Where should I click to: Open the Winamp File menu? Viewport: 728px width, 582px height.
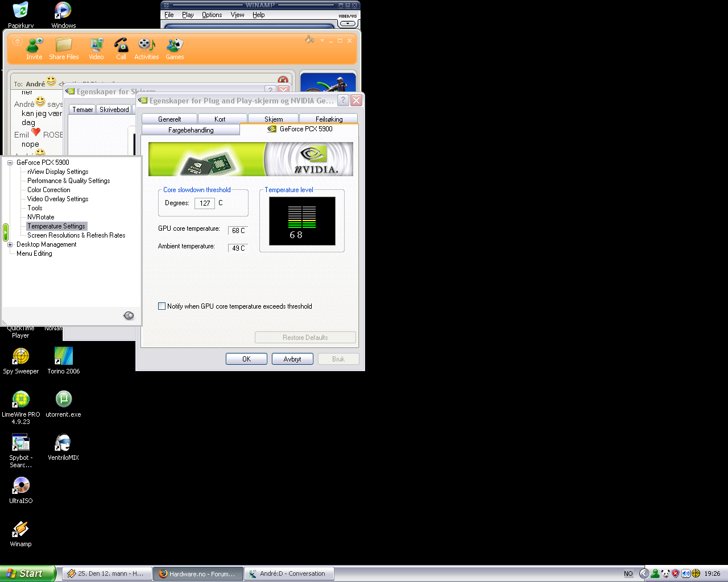(169, 15)
